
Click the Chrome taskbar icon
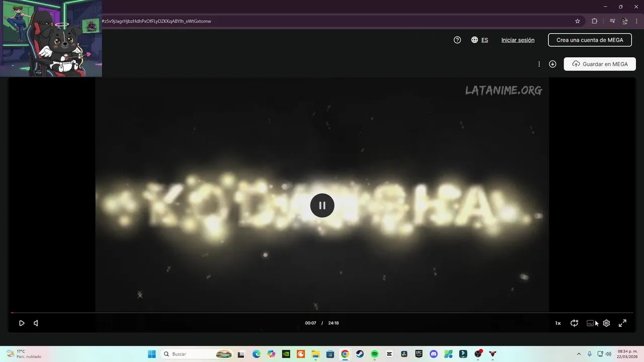click(x=345, y=354)
